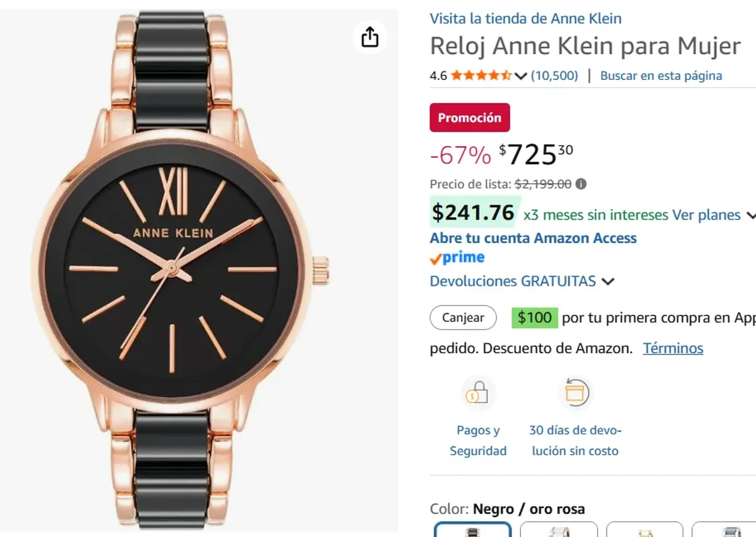The height and width of the screenshot is (537, 756).
Task: Visit the Anne Klein store link
Action: [525, 18]
